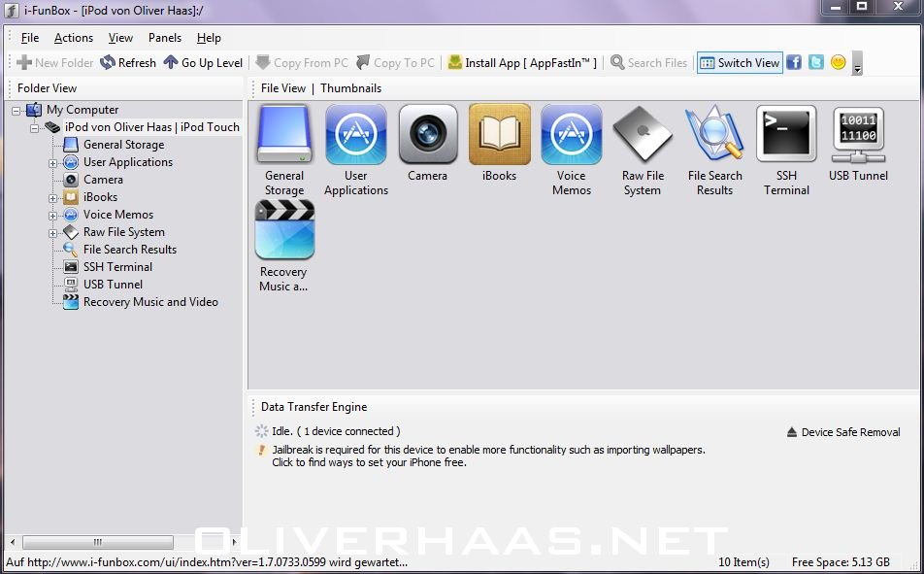Open User Applications thumbnail icon
The image size is (924, 574).
[x=356, y=134]
